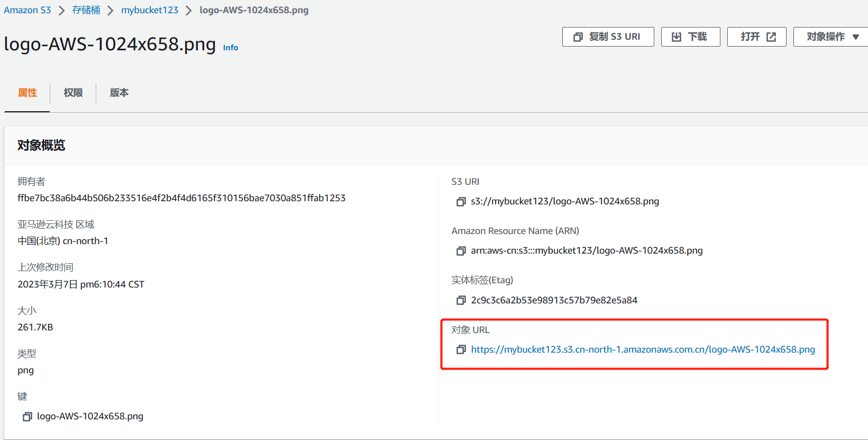Click the last modified time 2023年3月7日

[81, 284]
